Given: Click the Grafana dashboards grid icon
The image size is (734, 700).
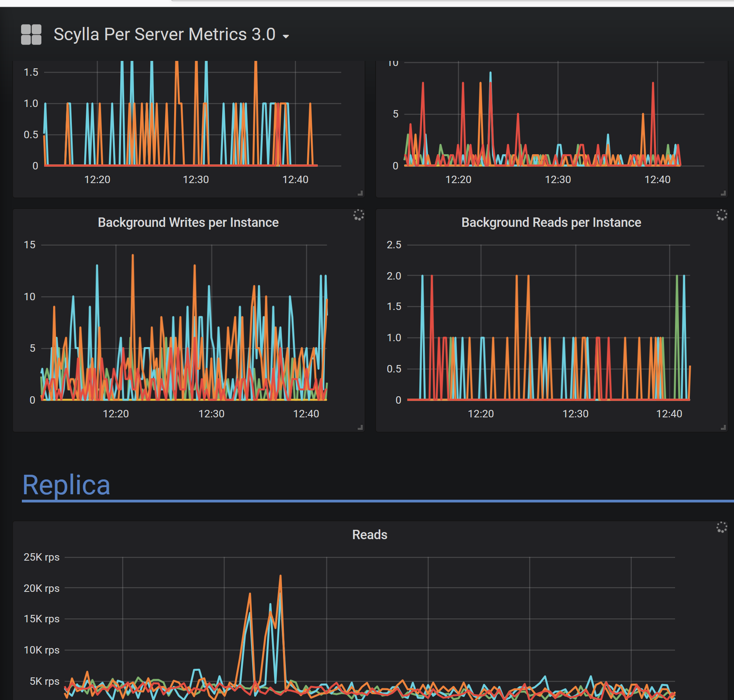Looking at the screenshot, I should (31, 35).
